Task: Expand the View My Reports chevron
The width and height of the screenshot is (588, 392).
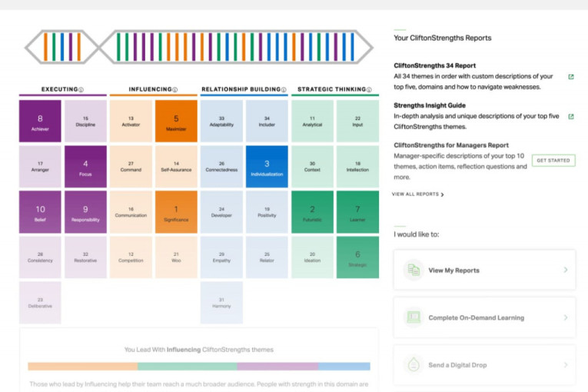Action: pos(565,270)
